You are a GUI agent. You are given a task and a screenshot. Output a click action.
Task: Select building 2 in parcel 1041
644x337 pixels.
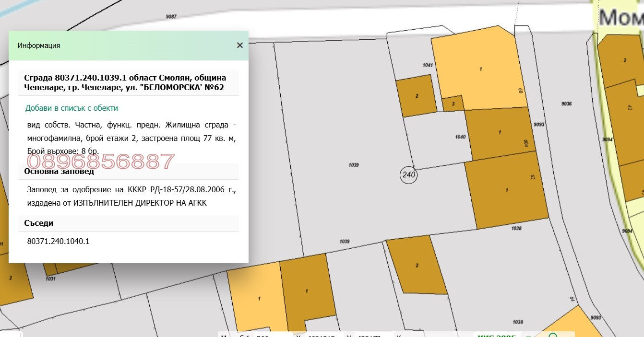[416, 96]
